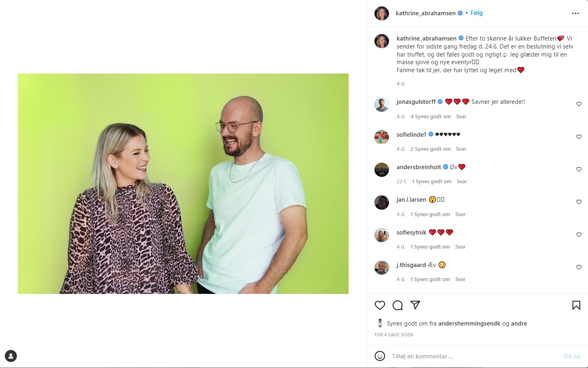Like sofielinde1's comment
This screenshot has height=368, width=588.
[x=579, y=137]
